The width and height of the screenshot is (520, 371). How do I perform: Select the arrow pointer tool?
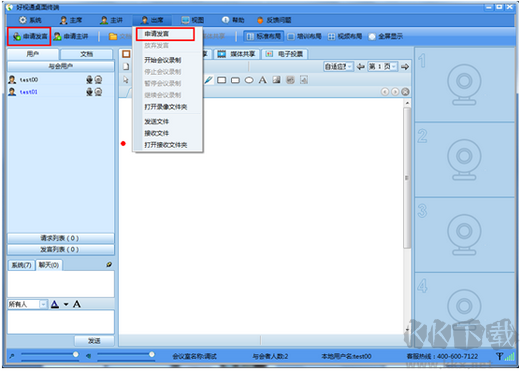(x=126, y=80)
